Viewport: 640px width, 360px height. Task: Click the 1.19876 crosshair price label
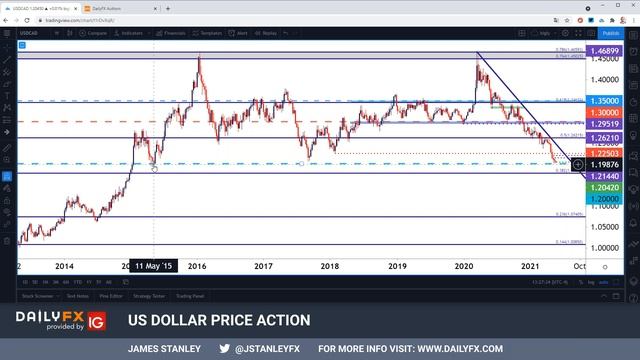604,164
